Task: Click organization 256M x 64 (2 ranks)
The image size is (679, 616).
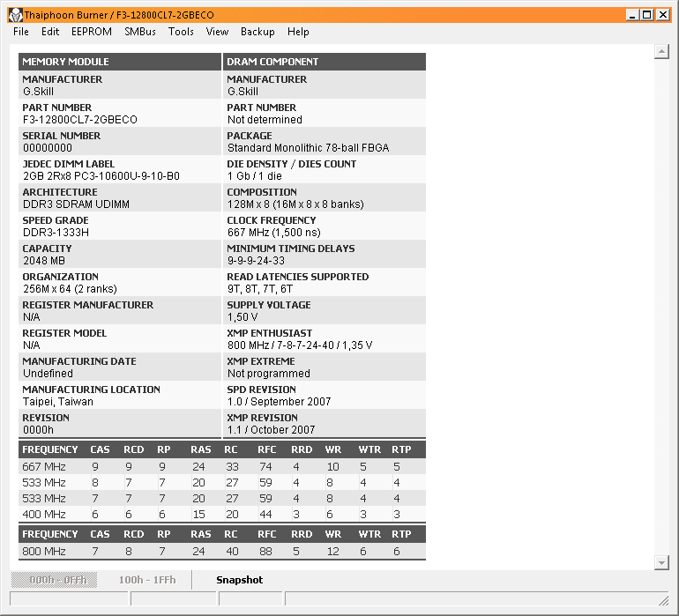Action: 70,289
